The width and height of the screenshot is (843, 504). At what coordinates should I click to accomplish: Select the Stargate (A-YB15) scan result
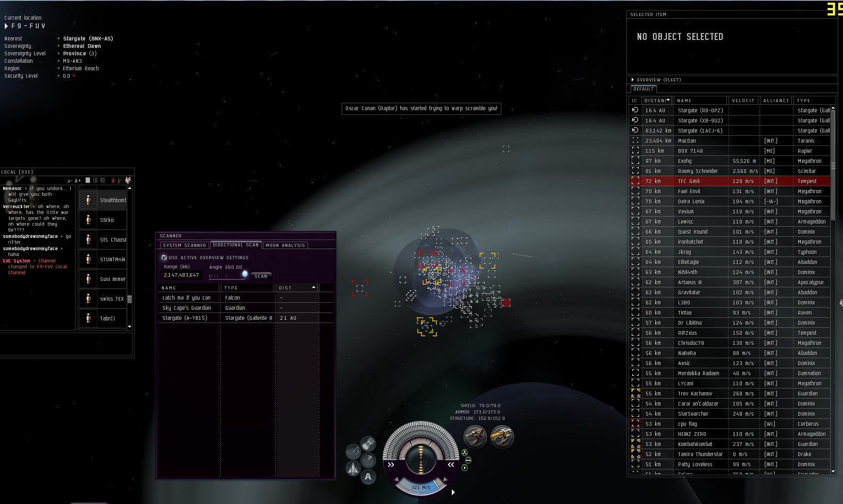pos(246,318)
